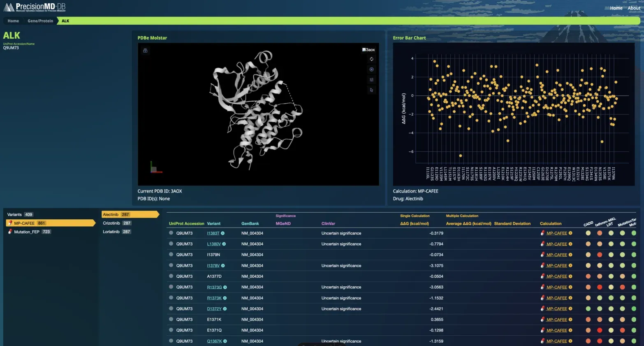Open the MP-CAFEE link in the D1372Y row

[x=557, y=309]
